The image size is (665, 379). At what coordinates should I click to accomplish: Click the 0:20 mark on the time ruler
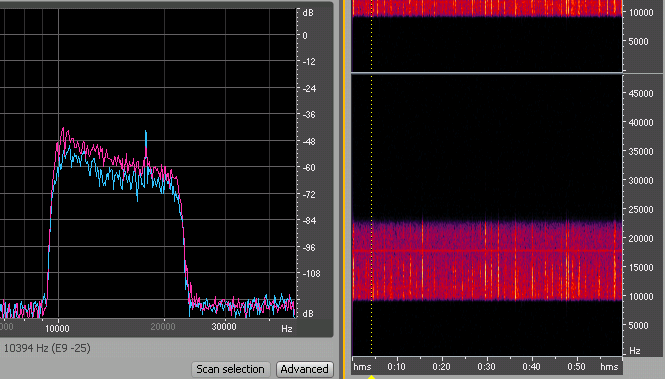441,367
